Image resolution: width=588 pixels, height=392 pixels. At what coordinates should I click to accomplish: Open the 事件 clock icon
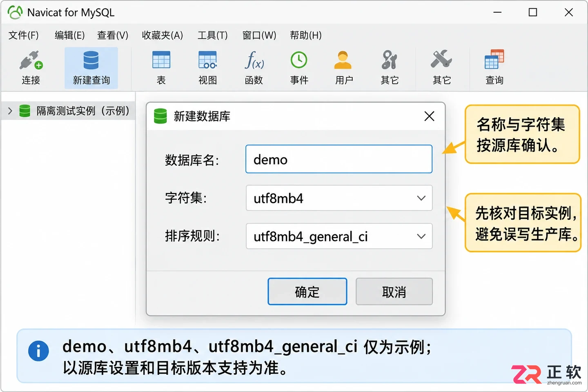pos(299,60)
